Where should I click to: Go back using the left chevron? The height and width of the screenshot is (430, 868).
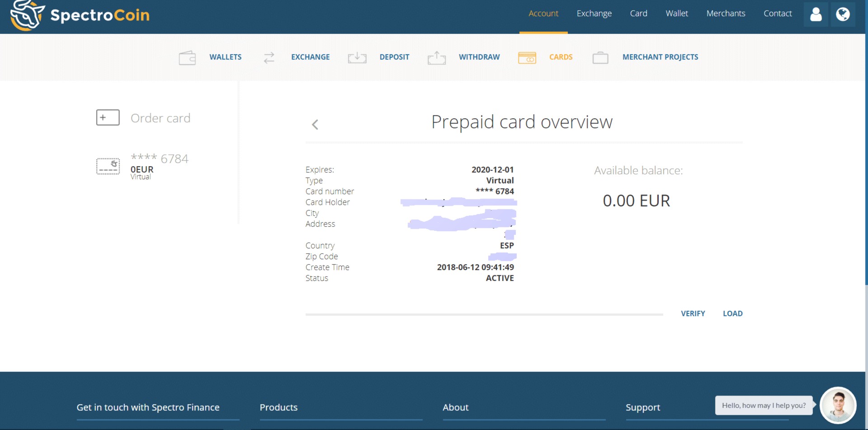click(x=315, y=125)
